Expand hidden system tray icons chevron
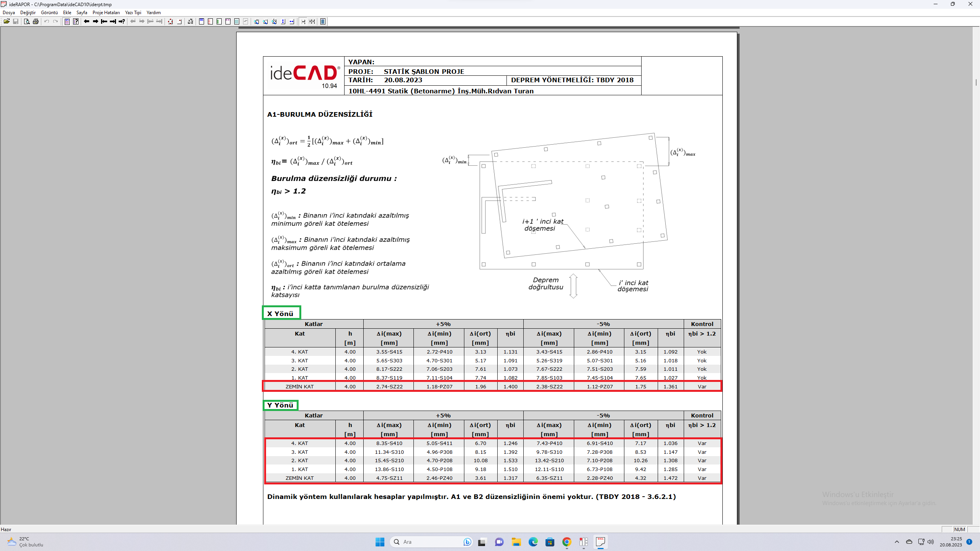 tap(897, 542)
